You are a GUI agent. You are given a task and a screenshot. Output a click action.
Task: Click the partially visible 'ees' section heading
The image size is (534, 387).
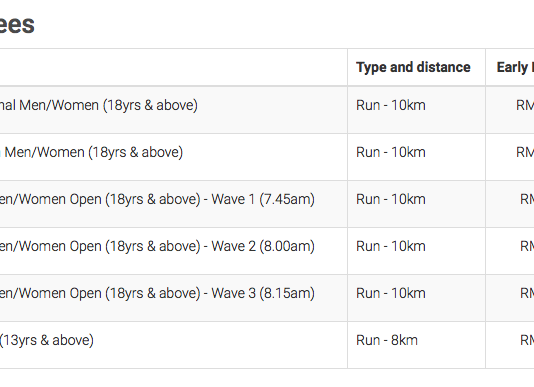tap(17, 25)
